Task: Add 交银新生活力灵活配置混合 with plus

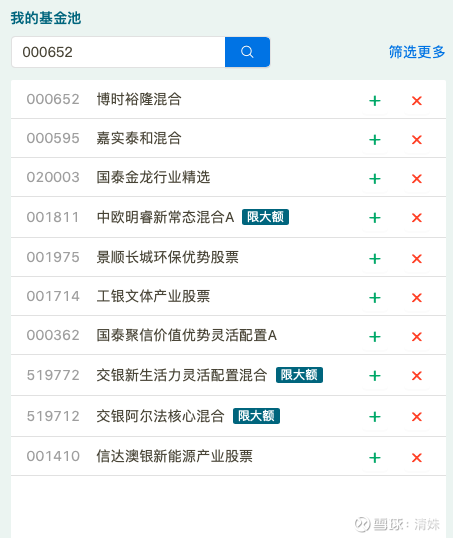Action: [375, 376]
